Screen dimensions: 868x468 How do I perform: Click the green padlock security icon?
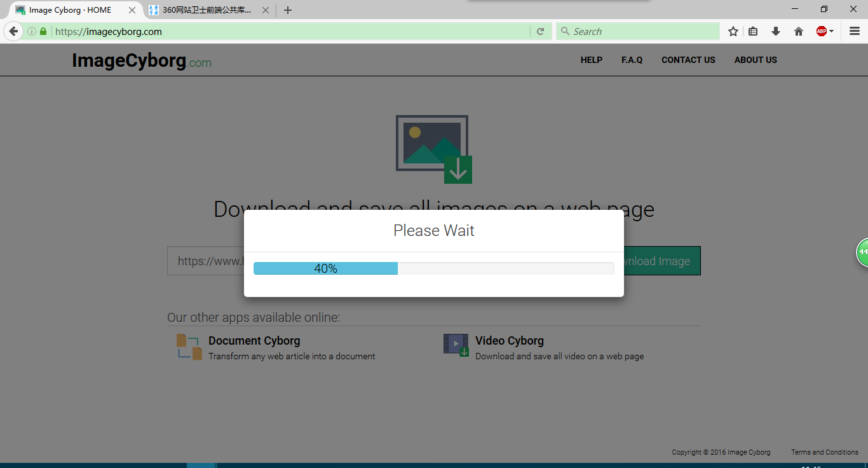[43, 31]
